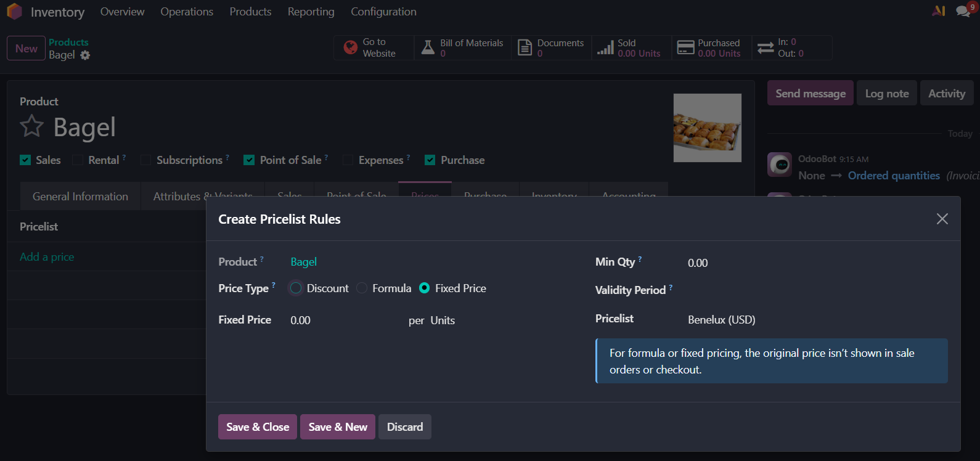This screenshot has width=980, height=461.
Task: Mark Bagel as favorite with star
Action: [x=31, y=127]
